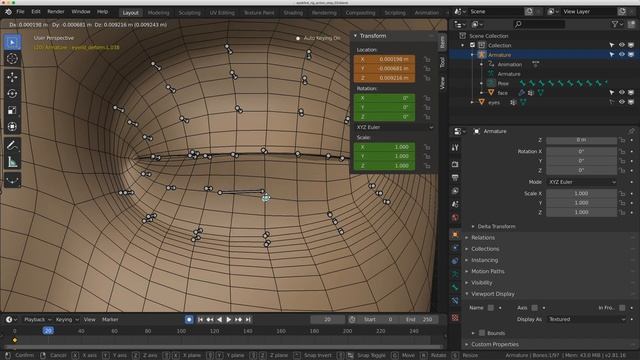Open the Output properties tab
This screenshot has height=360, width=640.
pyautogui.click(x=455, y=178)
